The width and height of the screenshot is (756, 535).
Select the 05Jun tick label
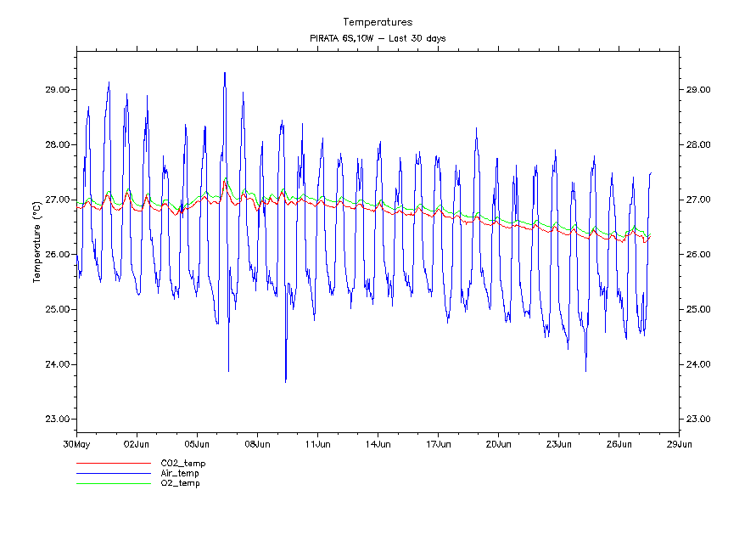tap(197, 444)
